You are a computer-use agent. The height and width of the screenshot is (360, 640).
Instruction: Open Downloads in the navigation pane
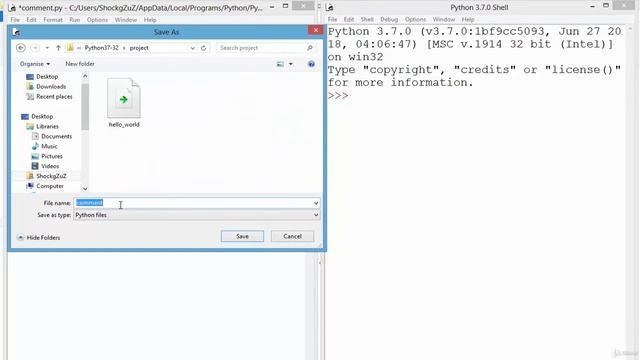tap(46, 87)
